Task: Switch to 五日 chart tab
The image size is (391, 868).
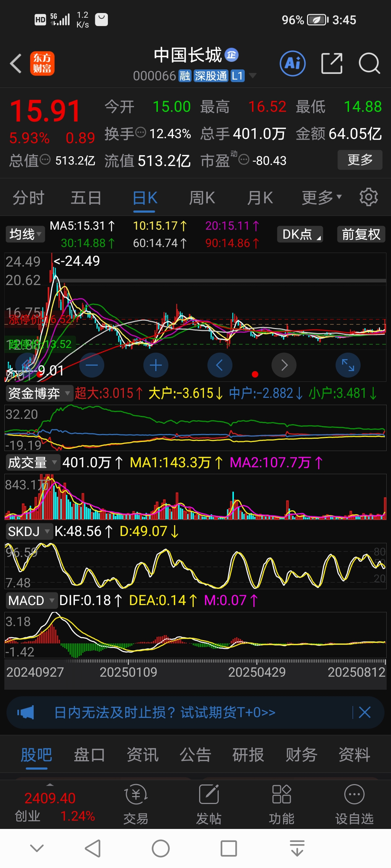Action: point(86,198)
